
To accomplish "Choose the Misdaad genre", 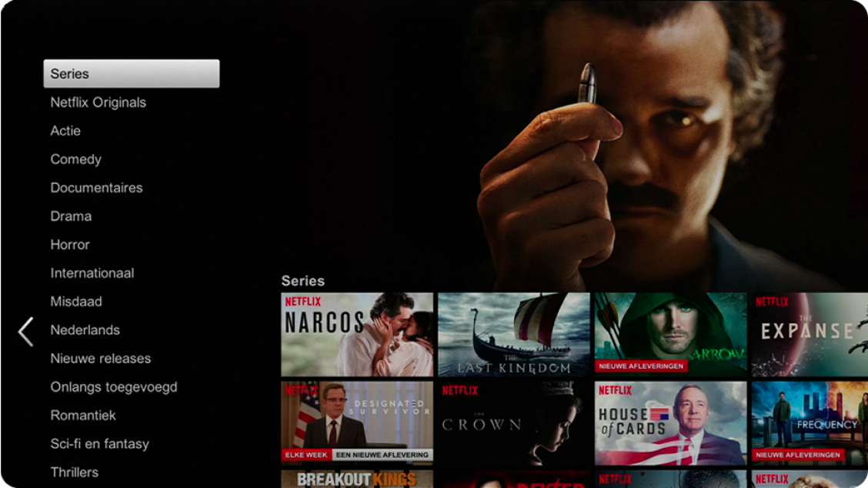I will [x=76, y=301].
